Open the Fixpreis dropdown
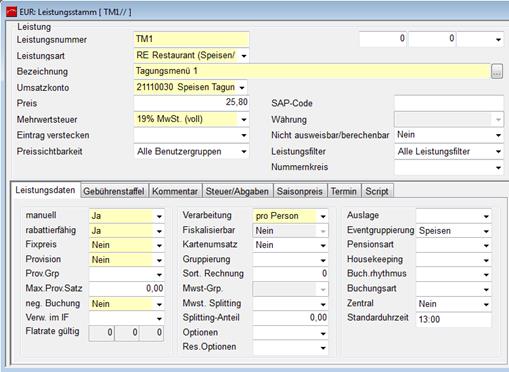Viewport: 509px width, 372px height. click(x=159, y=245)
